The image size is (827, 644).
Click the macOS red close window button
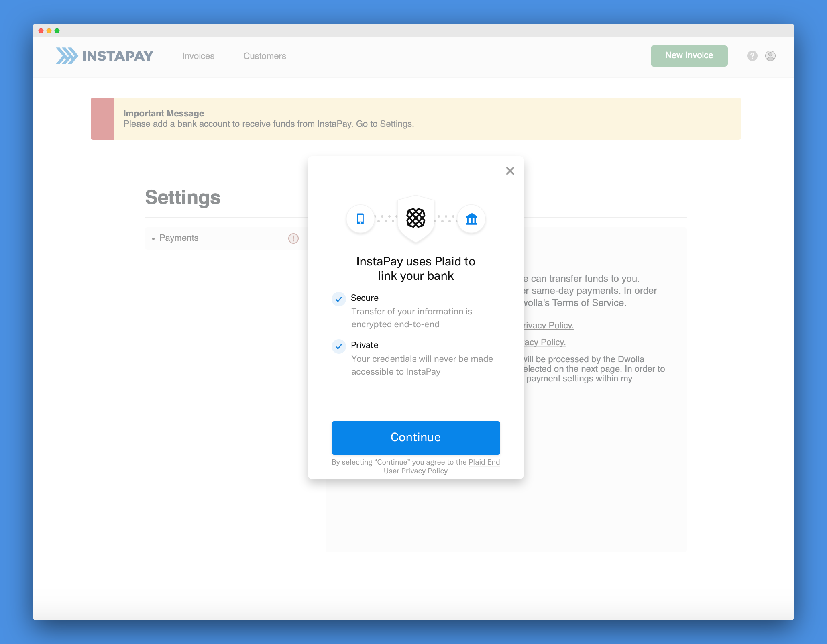[41, 31]
